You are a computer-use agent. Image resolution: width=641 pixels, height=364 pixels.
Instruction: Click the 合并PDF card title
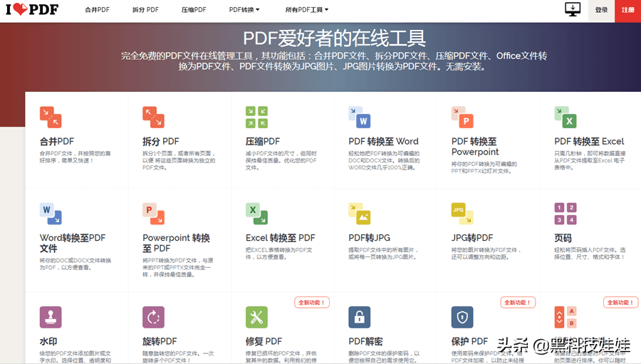tap(57, 142)
